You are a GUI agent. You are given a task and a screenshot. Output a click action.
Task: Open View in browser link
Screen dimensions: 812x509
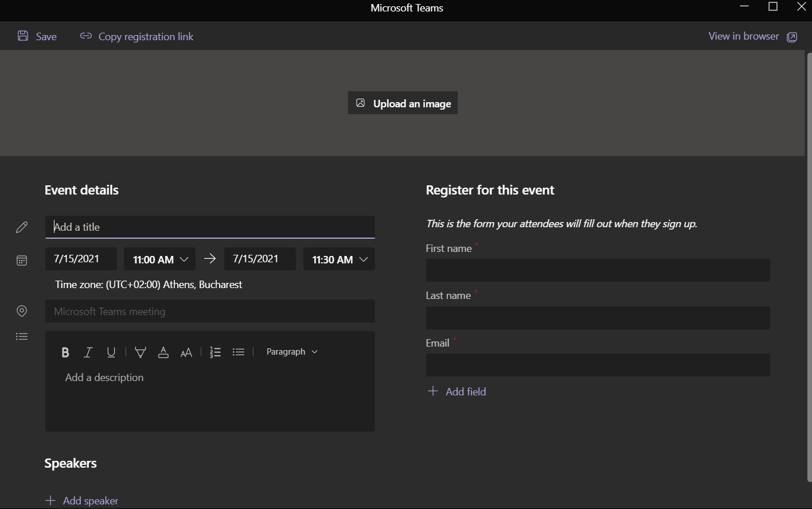pyautogui.click(x=743, y=36)
